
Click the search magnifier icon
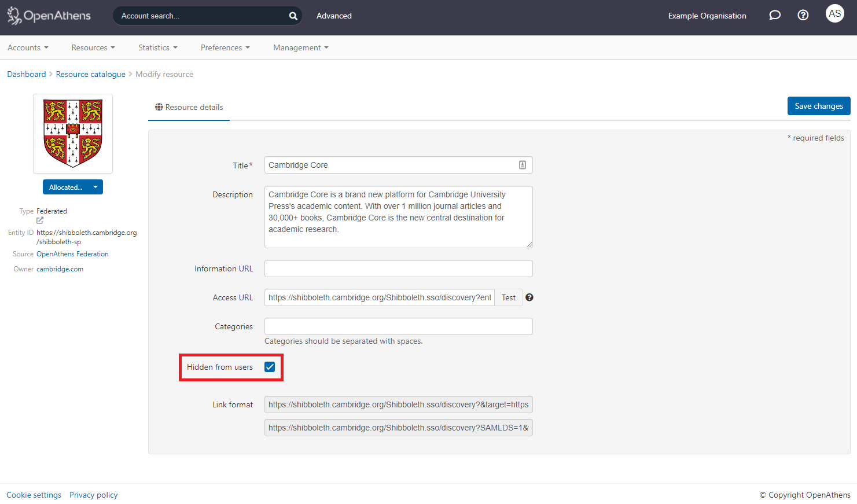(293, 16)
